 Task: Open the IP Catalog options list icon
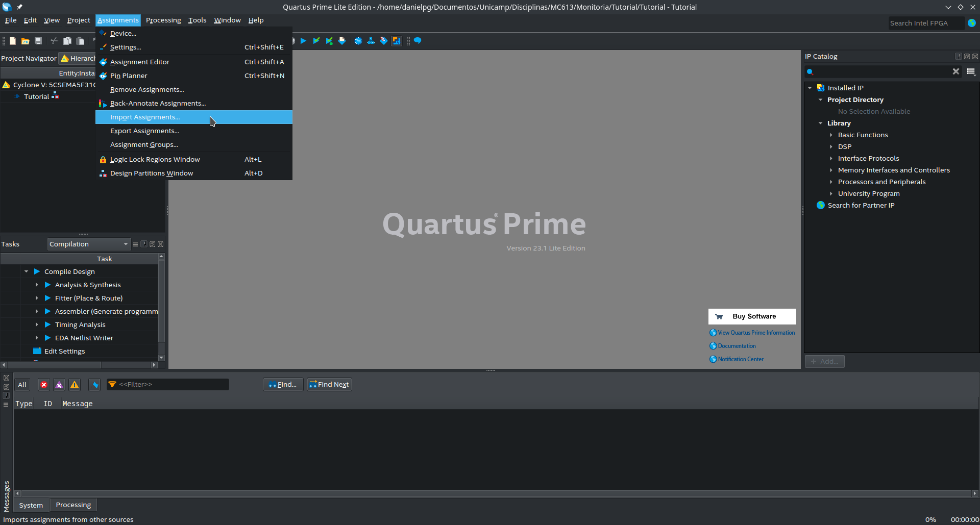point(971,71)
